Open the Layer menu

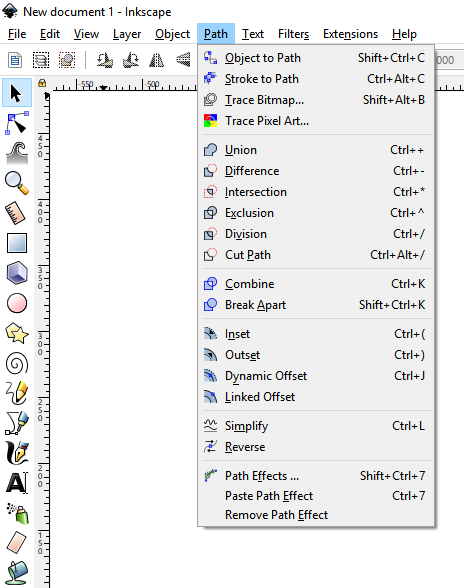point(127,34)
